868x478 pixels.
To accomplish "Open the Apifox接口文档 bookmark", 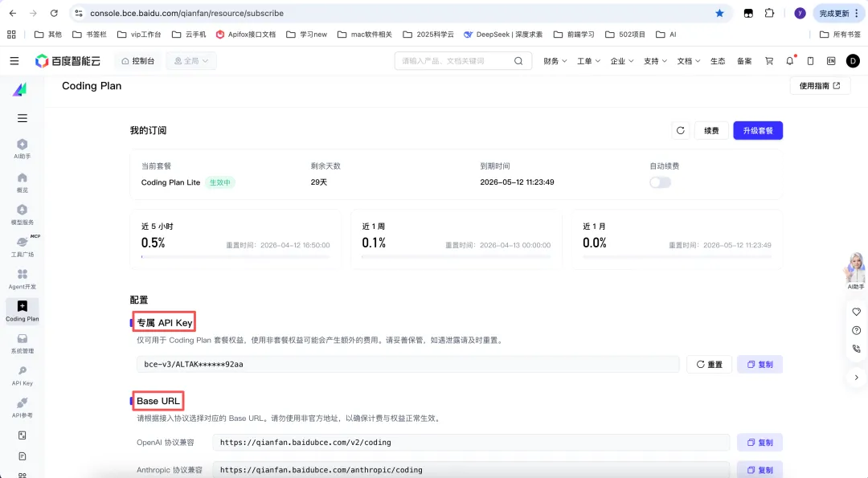I will click(246, 35).
